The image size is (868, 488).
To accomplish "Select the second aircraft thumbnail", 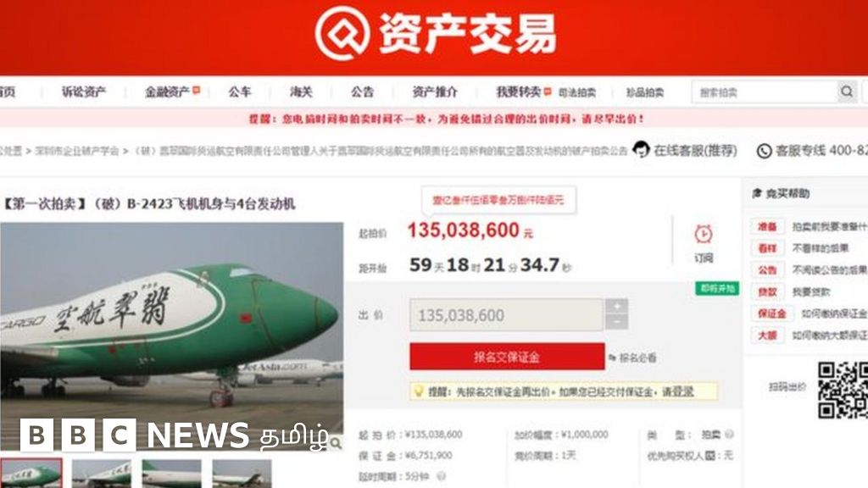I will coord(102,474).
